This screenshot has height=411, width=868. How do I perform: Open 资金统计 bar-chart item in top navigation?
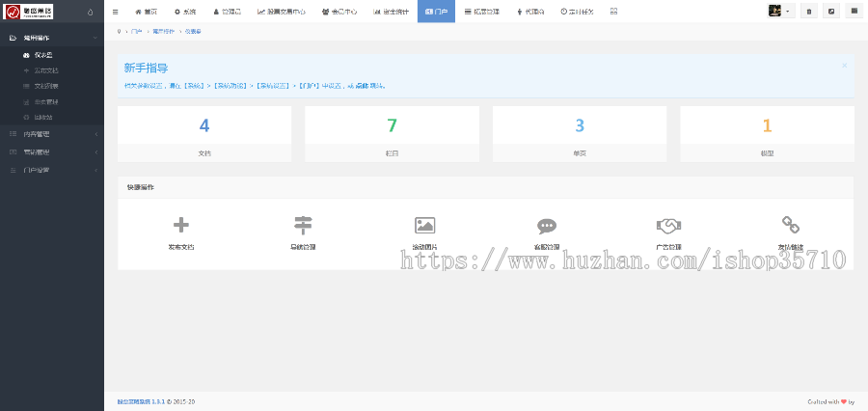click(391, 12)
